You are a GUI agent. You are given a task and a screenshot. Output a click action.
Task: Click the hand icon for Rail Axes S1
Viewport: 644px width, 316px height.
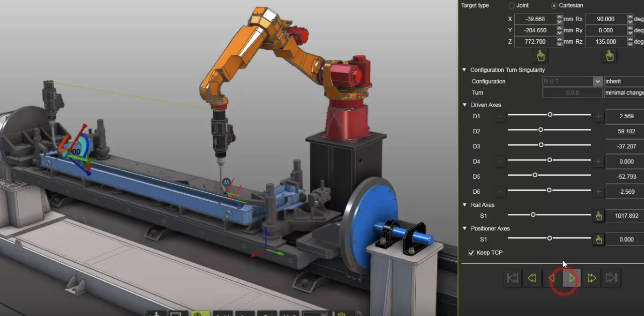[598, 216]
